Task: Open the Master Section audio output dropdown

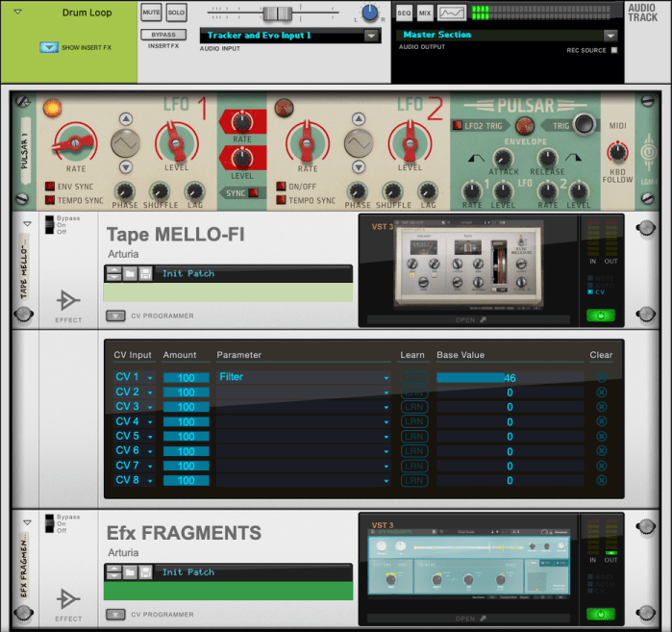Action: pos(612,35)
